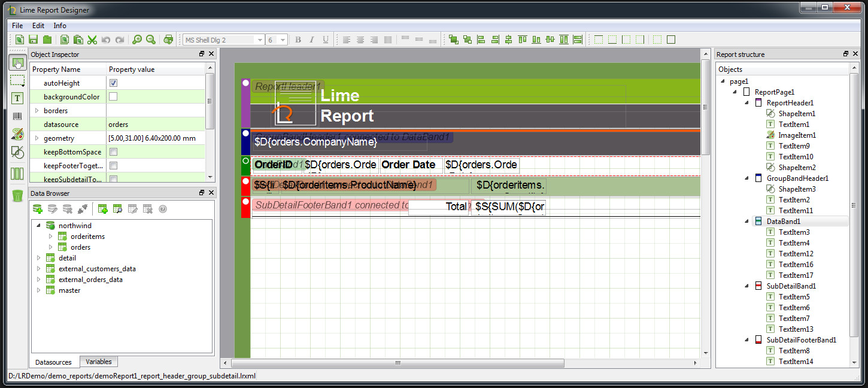
Task: Delete selection with the green trash bin
Action: coord(17,195)
